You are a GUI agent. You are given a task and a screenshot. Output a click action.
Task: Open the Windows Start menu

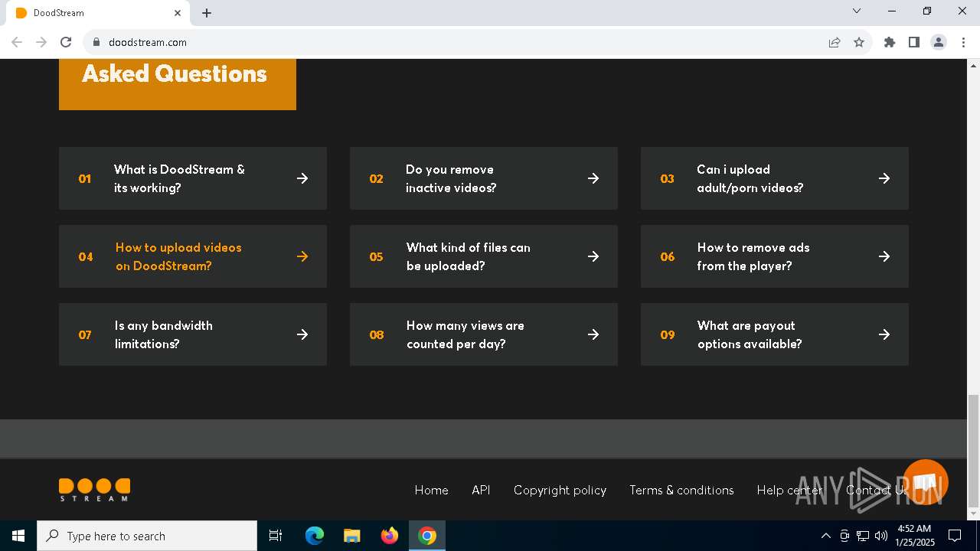pos(18,536)
